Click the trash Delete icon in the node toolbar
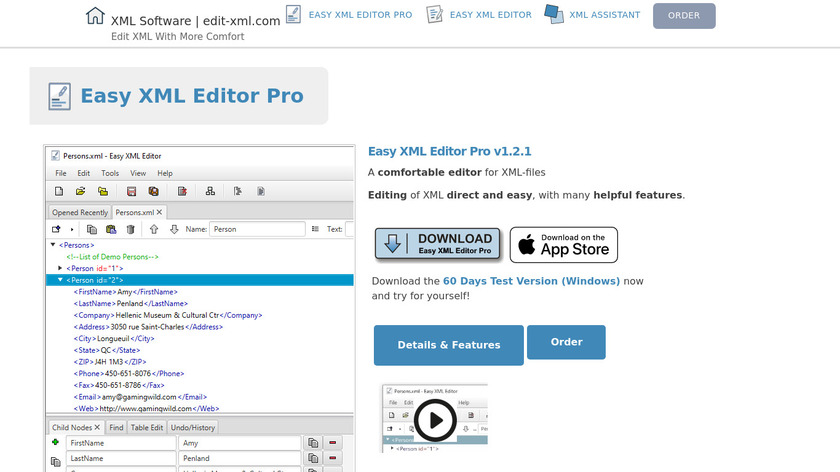Image resolution: width=840 pixels, height=472 pixels. (x=130, y=229)
